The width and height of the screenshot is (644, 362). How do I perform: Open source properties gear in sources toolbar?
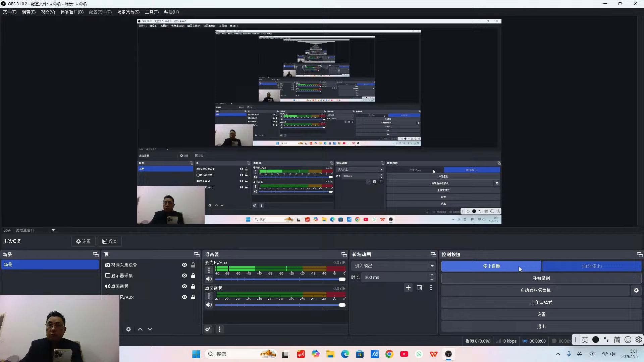128,329
